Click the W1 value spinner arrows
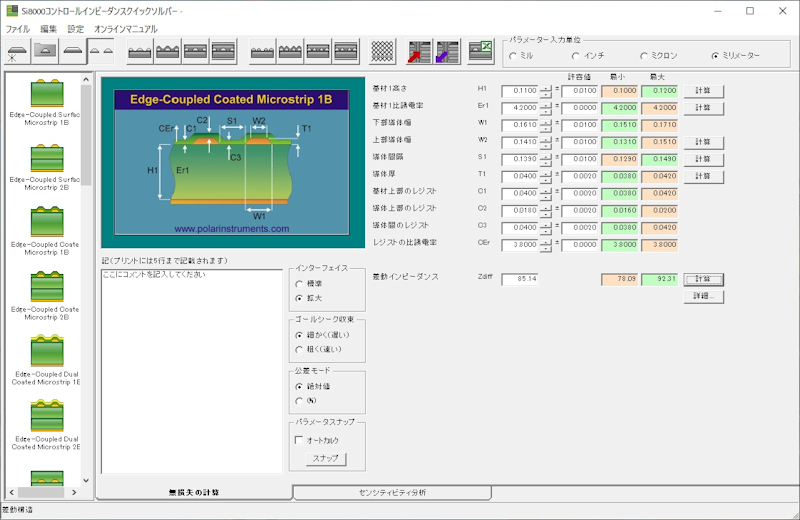 tap(545, 124)
